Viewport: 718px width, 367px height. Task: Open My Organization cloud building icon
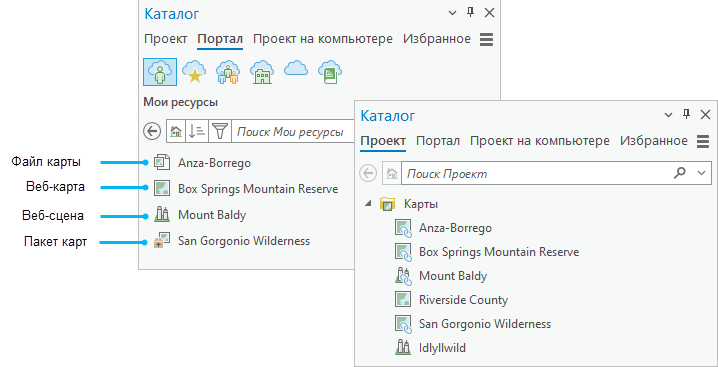point(262,72)
